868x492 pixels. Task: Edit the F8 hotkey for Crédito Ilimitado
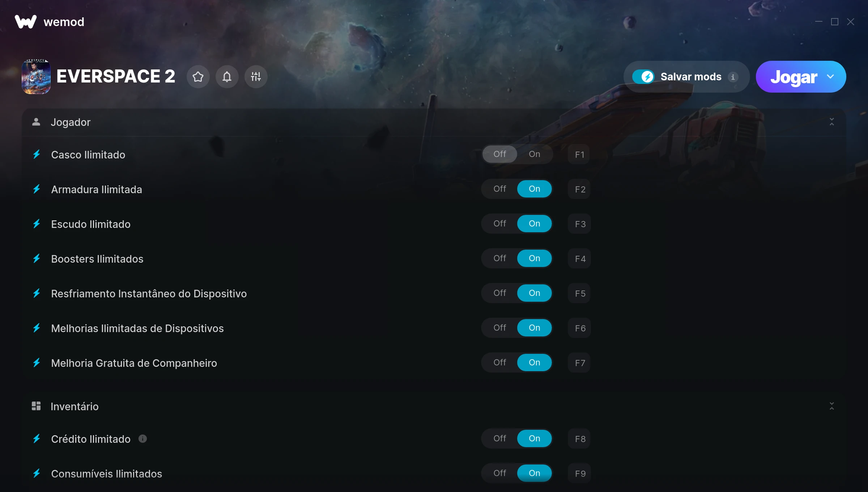tap(579, 439)
